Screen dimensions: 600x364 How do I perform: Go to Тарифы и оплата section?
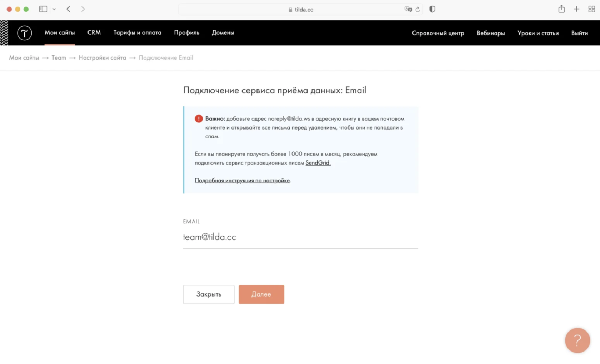[137, 32]
